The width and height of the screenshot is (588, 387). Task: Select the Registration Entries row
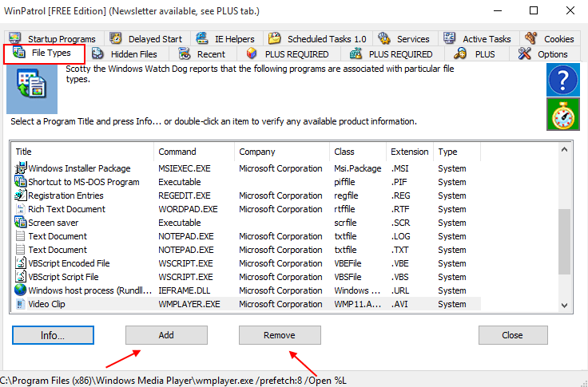pos(248,195)
